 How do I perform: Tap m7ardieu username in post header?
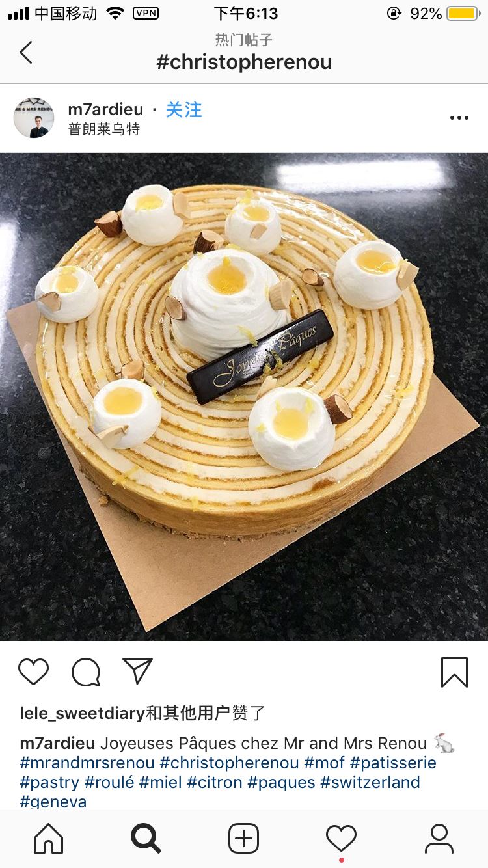106,109
